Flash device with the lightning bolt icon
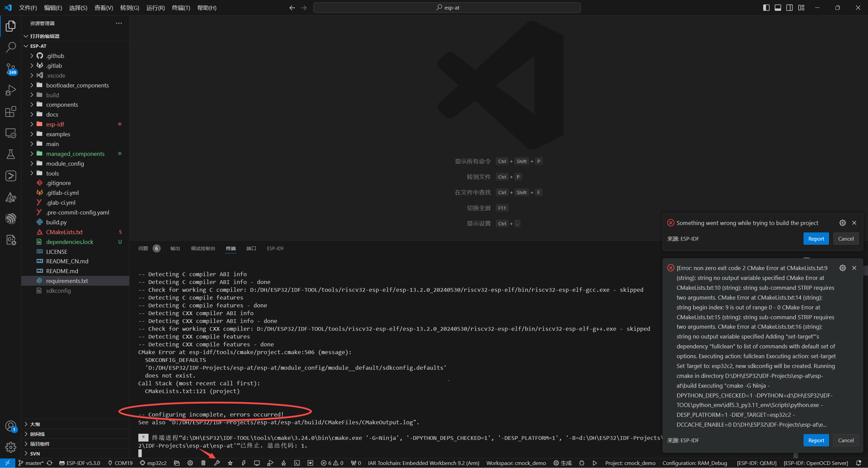Viewport: 868px width, 468px height. click(243, 463)
